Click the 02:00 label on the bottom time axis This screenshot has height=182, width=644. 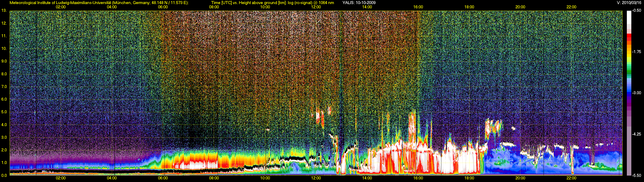coord(61,178)
